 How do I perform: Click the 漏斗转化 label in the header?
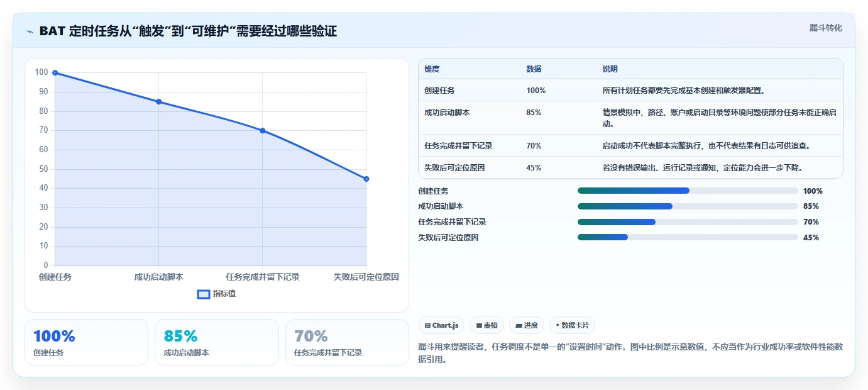click(825, 28)
